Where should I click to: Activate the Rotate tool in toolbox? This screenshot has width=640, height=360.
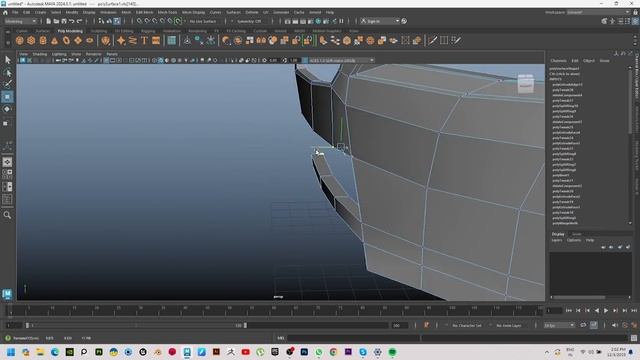tap(7, 109)
